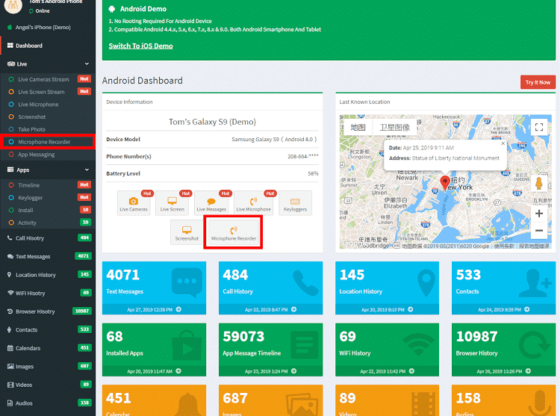Open the 687 Images tile

point(270,400)
